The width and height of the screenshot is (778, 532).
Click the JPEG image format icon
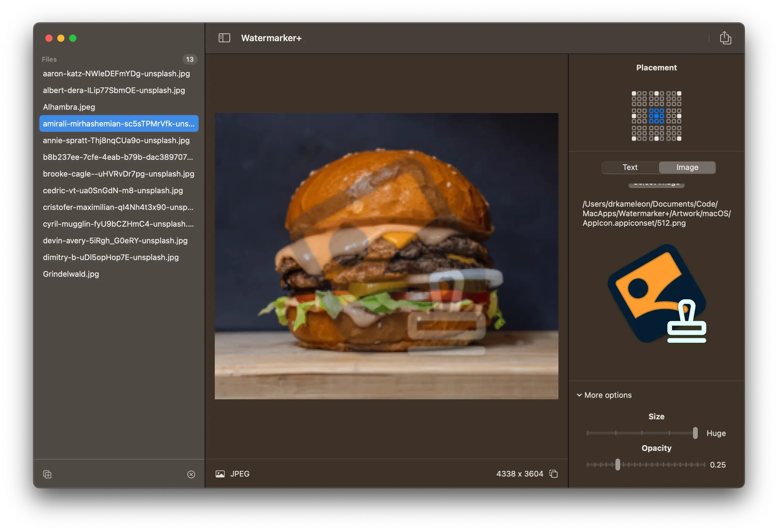point(220,474)
